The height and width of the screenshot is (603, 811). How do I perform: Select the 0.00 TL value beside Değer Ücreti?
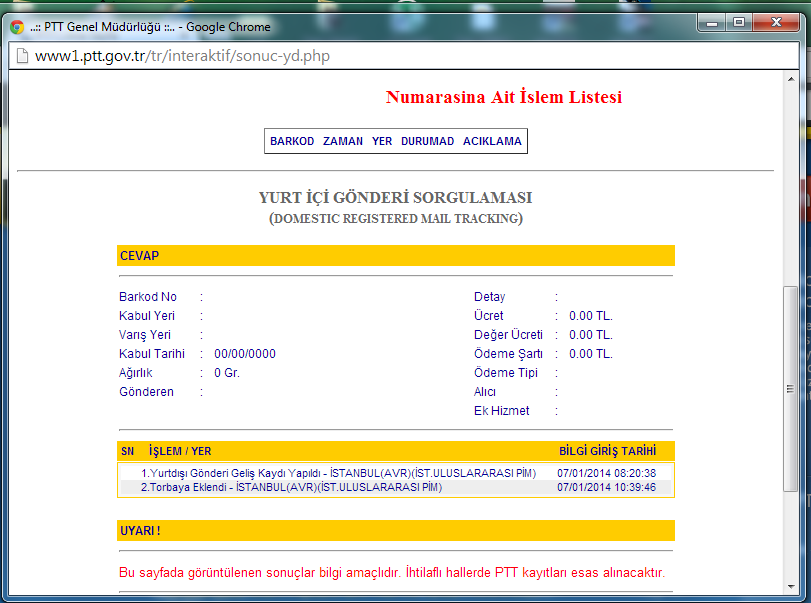click(591, 335)
